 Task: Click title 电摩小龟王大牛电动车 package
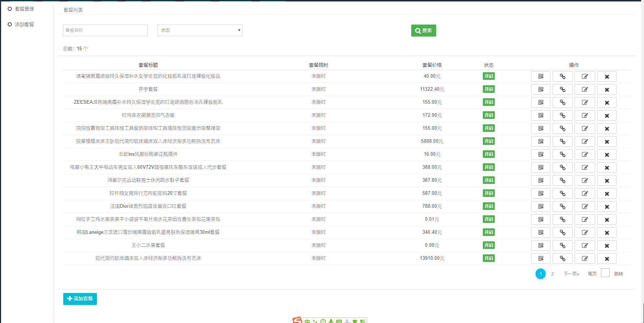coord(148,167)
